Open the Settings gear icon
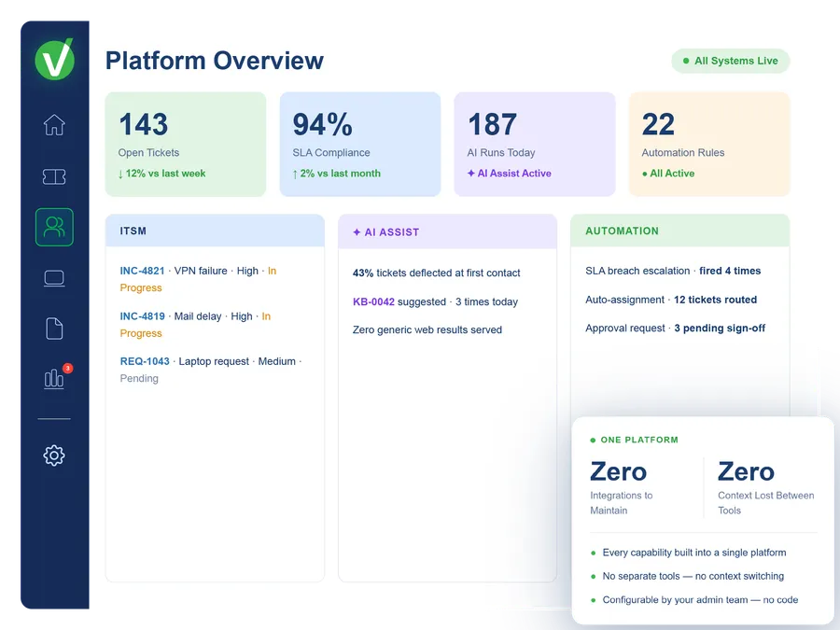Viewport: 840px width, 630px height. tap(54, 455)
